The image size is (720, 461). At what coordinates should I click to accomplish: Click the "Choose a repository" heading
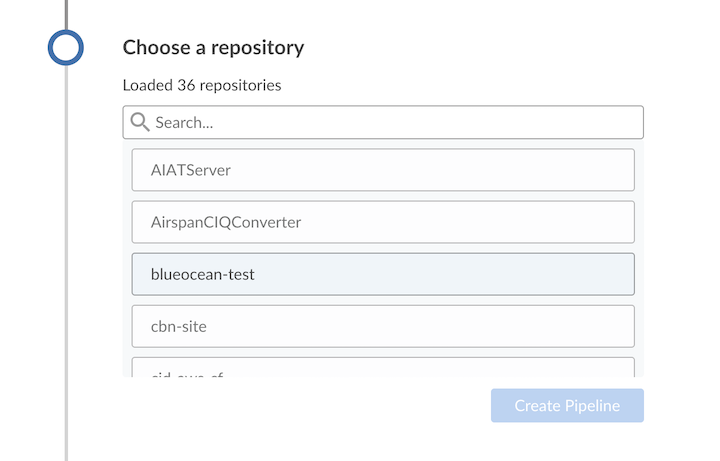point(213,48)
